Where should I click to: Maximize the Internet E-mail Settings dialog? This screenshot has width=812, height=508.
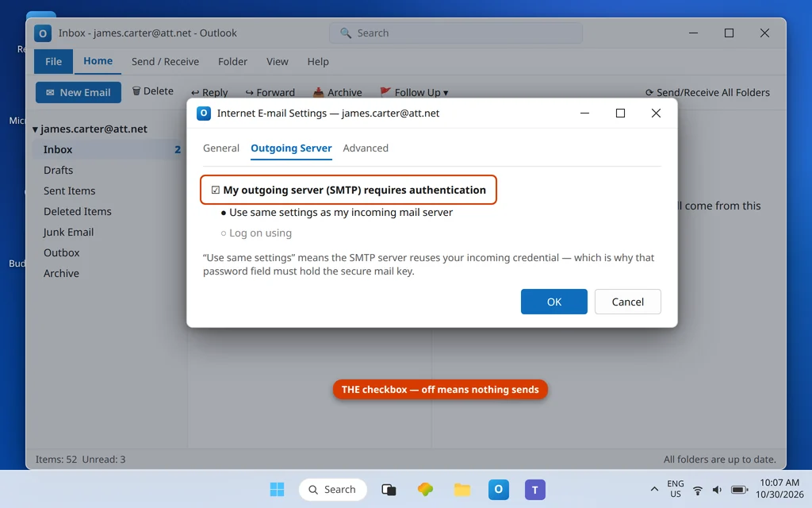coord(620,113)
